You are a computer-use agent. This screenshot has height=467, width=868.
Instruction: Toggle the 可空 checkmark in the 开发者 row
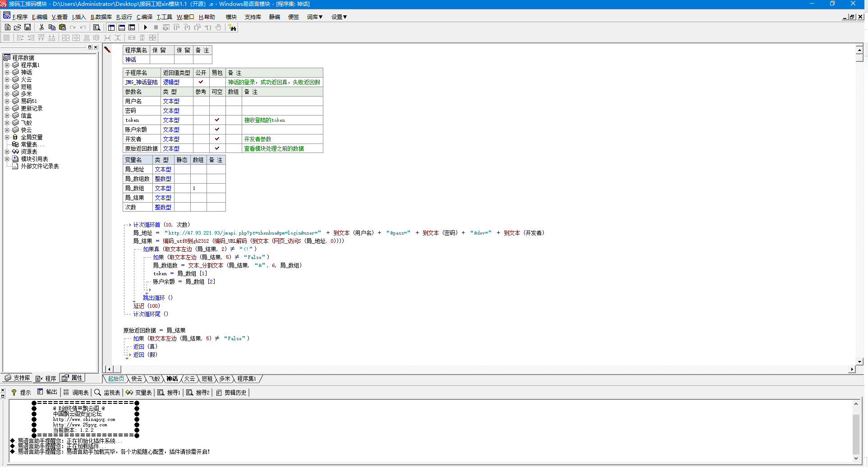[217, 139]
